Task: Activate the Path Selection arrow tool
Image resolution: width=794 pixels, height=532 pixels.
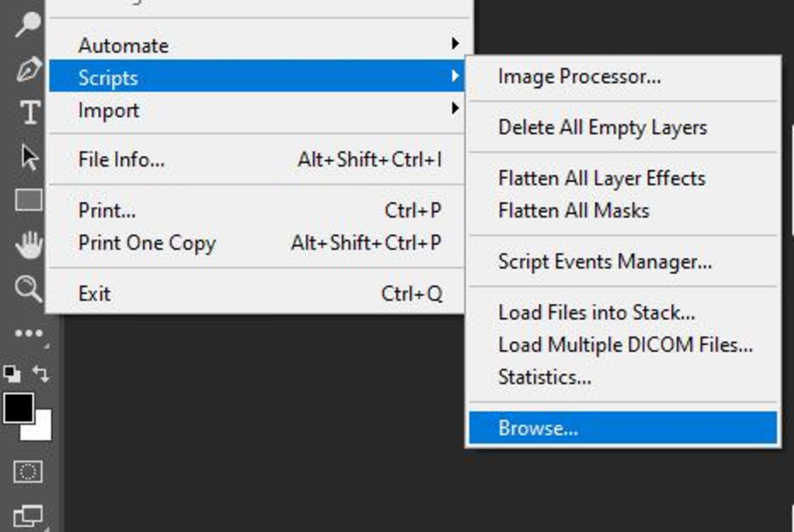Action: 29,157
